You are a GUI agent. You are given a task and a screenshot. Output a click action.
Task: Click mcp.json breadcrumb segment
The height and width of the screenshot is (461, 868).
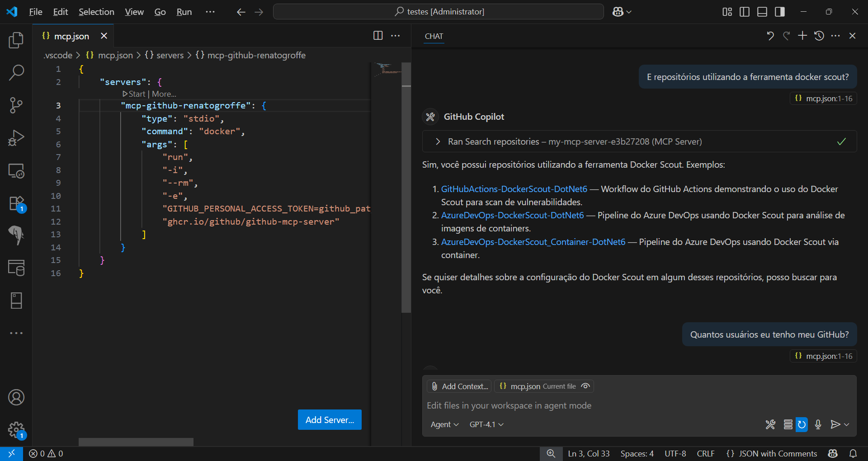click(110, 55)
